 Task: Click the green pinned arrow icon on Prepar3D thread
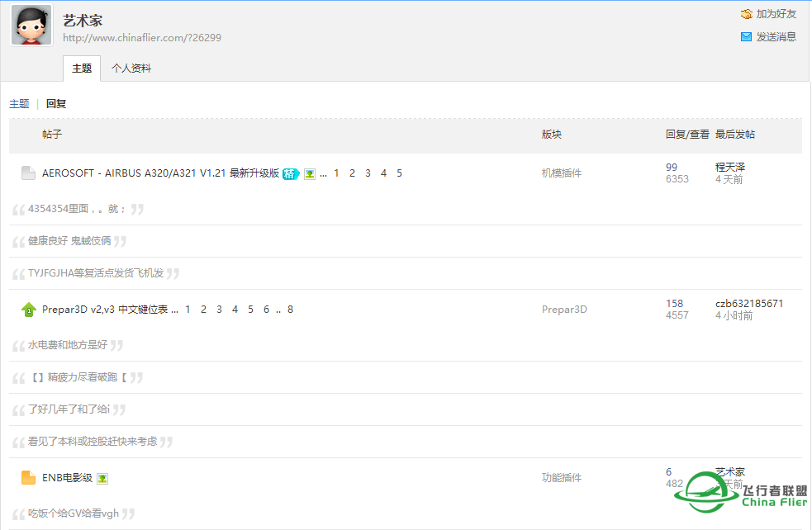(28, 310)
